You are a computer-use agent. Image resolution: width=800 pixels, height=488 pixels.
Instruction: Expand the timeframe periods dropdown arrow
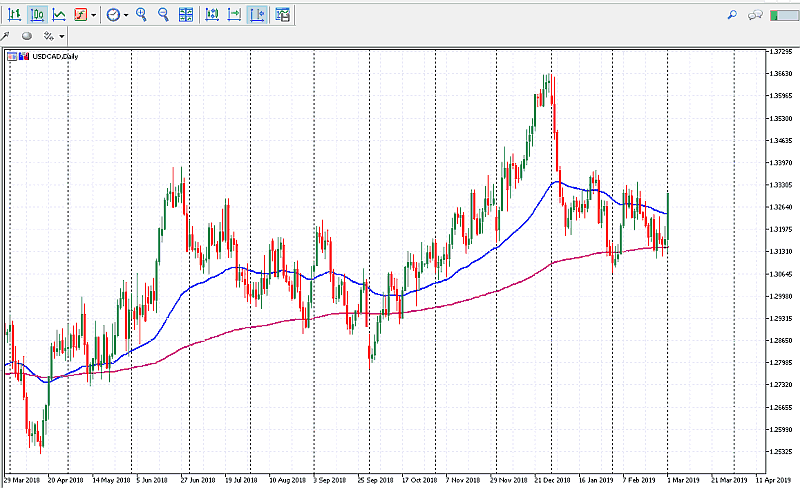(x=126, y=15)
